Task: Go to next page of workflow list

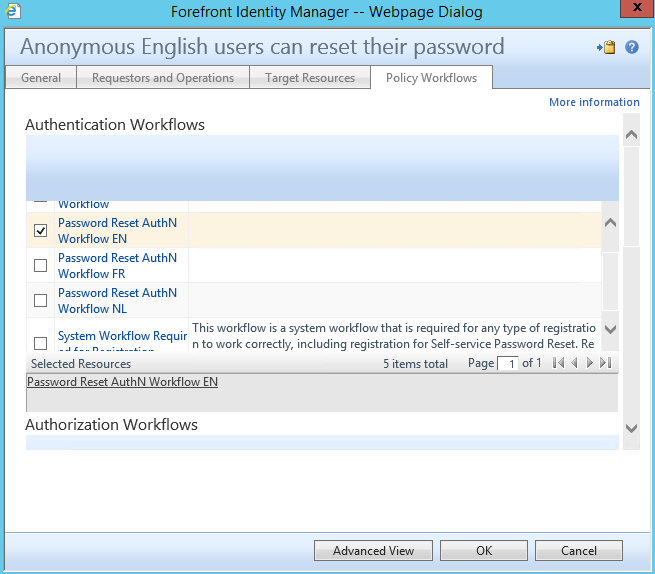Action: [589, 363]
